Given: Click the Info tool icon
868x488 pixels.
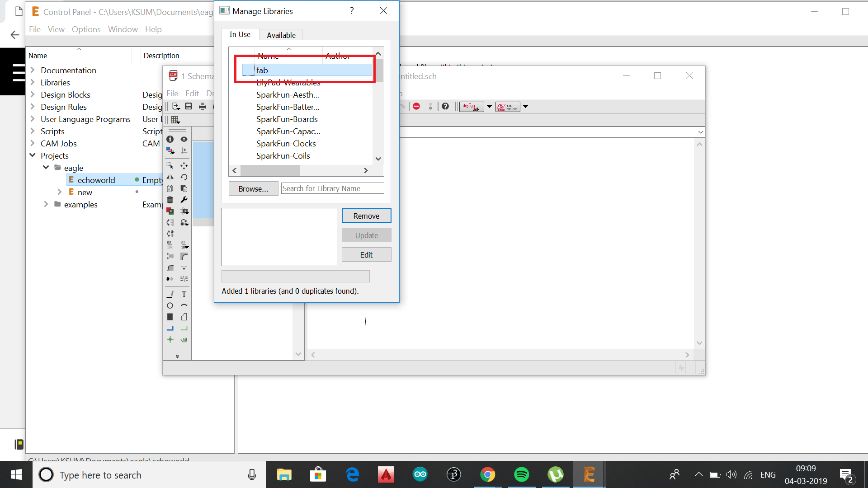Looking at the screenshot, I should point(170,139).
